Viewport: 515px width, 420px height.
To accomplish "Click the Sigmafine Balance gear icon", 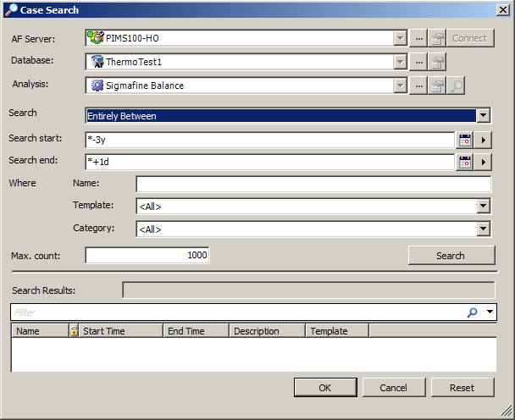I will [x=97, y=86].
